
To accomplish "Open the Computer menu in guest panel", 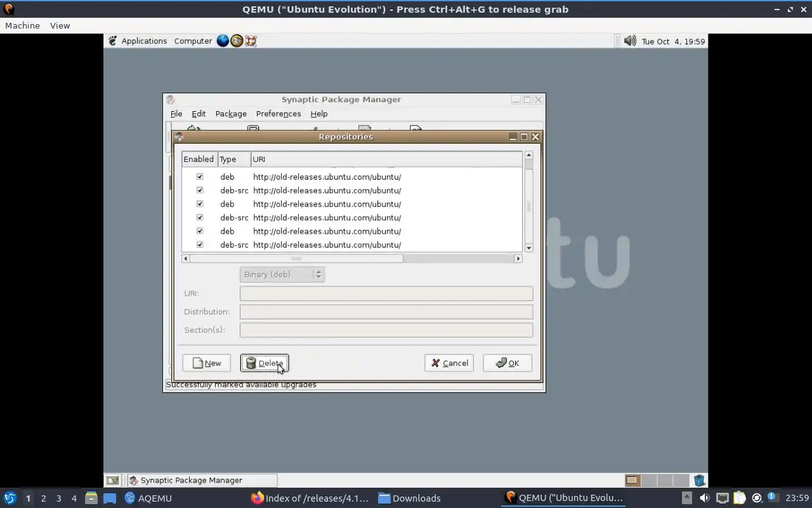I will [x=193, y=41].
